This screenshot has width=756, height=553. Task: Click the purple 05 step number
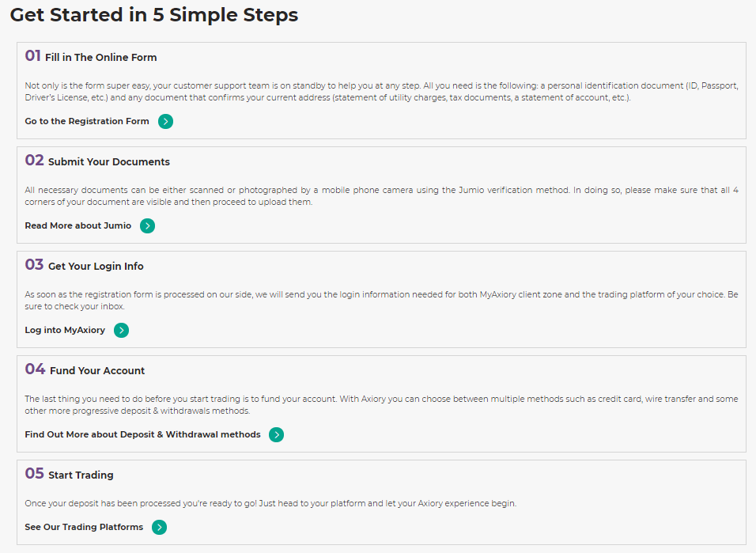34,473
